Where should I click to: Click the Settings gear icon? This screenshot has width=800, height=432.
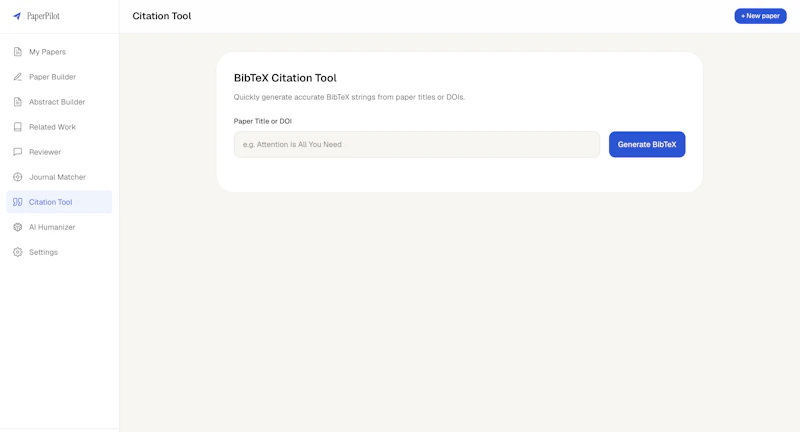pyautogui.click(x=17, y=252)
